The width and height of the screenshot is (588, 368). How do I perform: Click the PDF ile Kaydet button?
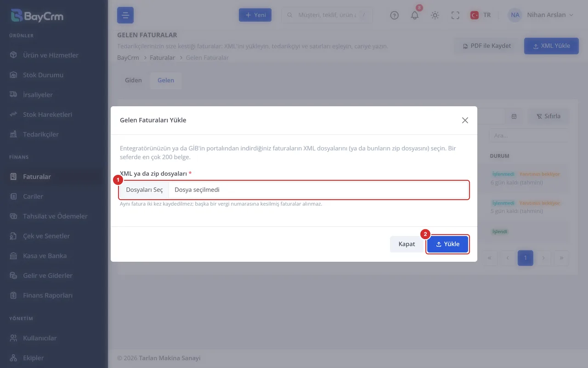[x=486, y=46]
